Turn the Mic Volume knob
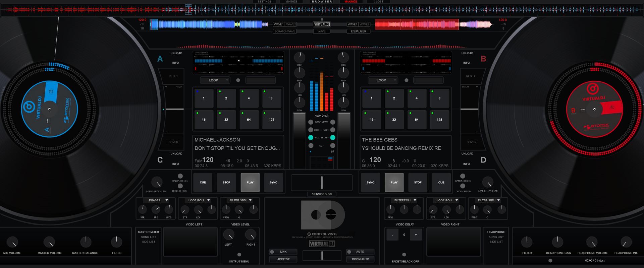Viewport: 644px width, 268px height. [12, 242]
